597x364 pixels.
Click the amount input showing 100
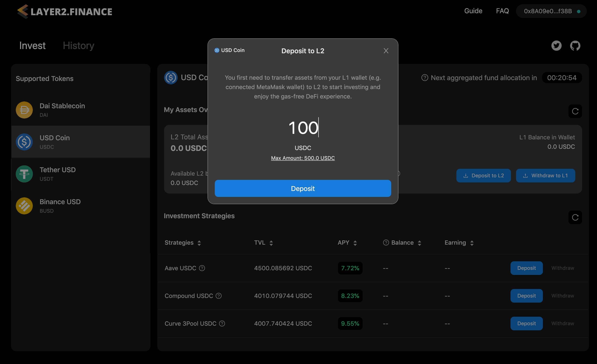[x=303, y=128]
